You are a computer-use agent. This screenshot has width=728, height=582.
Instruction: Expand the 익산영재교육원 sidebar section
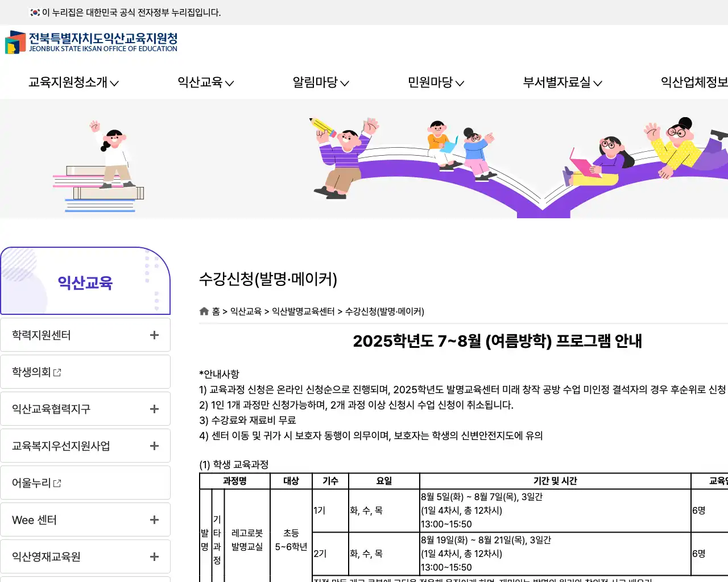pos(154,556)
